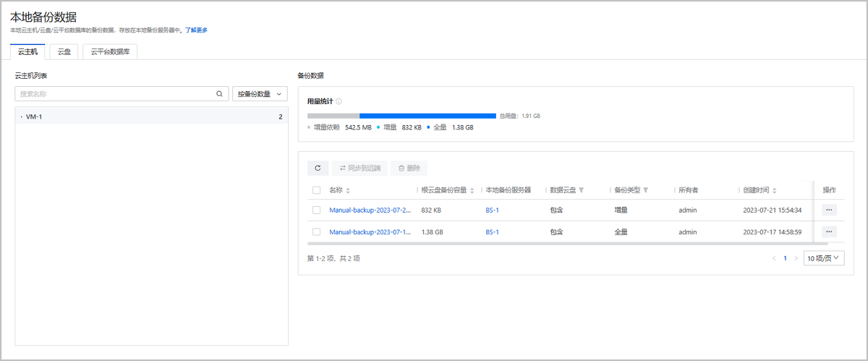Open the 数据云盘 column filter icon
This screenshot has width=868, height=361.
pos(581,190)
